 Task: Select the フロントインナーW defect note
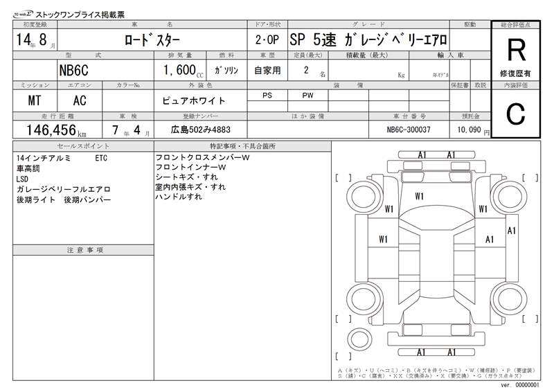click(x=191, y=167)
